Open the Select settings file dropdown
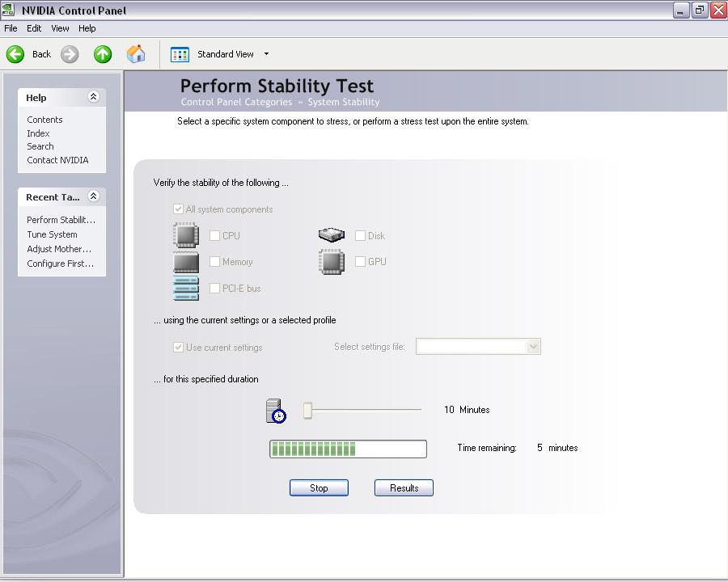This screenshot has width=728, height=582. [478, 347]
